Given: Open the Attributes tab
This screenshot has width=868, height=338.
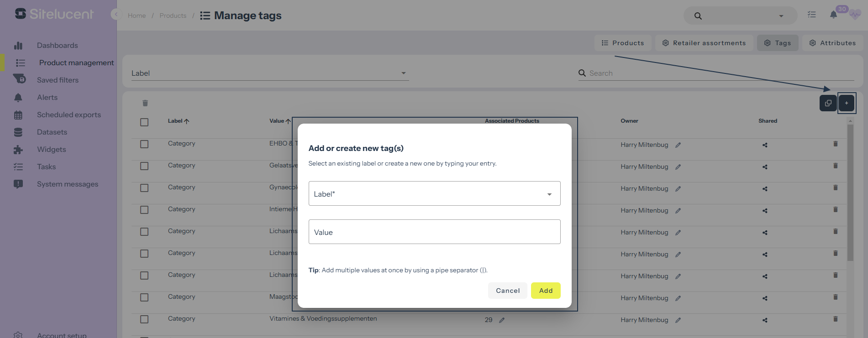Looking at the screenshot, I should (x=832, y=43).
